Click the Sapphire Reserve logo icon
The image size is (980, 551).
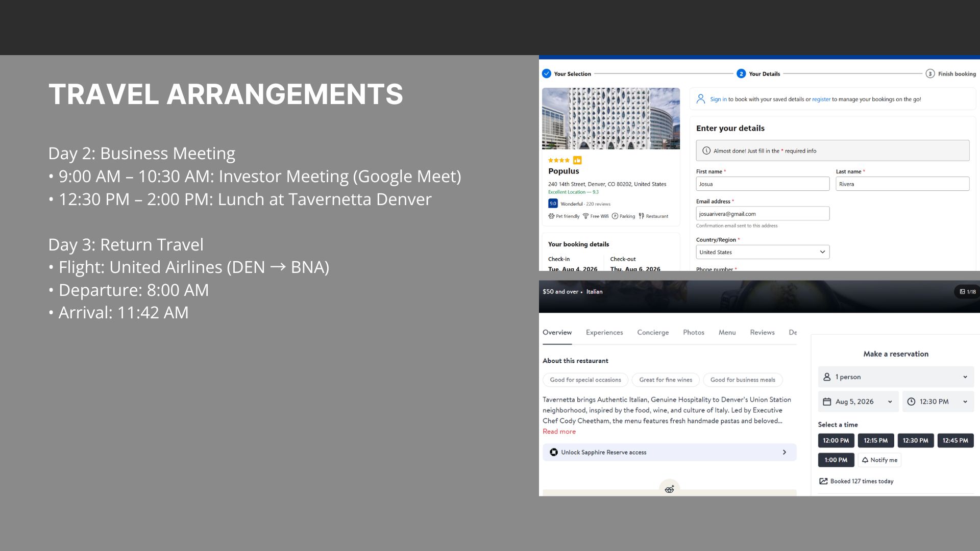point(554,452)
